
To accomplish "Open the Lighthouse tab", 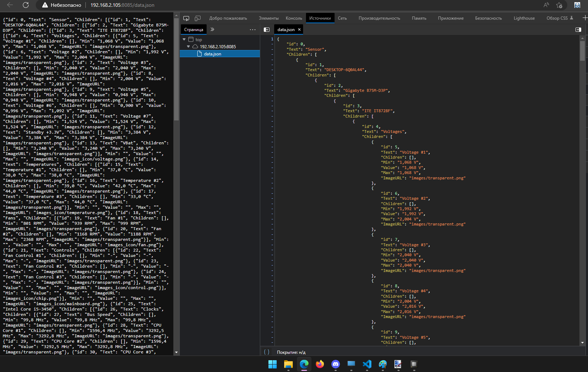I will pos(524,18).
